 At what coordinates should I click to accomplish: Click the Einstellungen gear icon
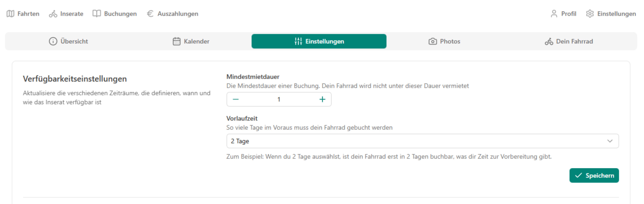pyautogui.click(x=590, y=14)
